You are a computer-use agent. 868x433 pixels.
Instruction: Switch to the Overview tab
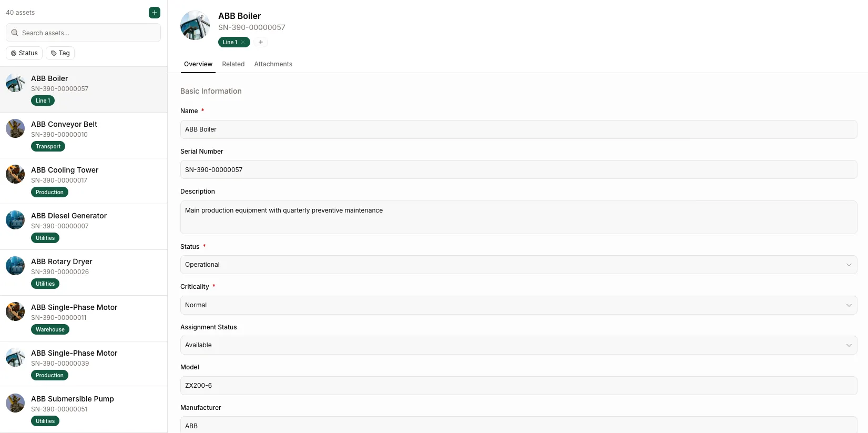tap(198, 64)
